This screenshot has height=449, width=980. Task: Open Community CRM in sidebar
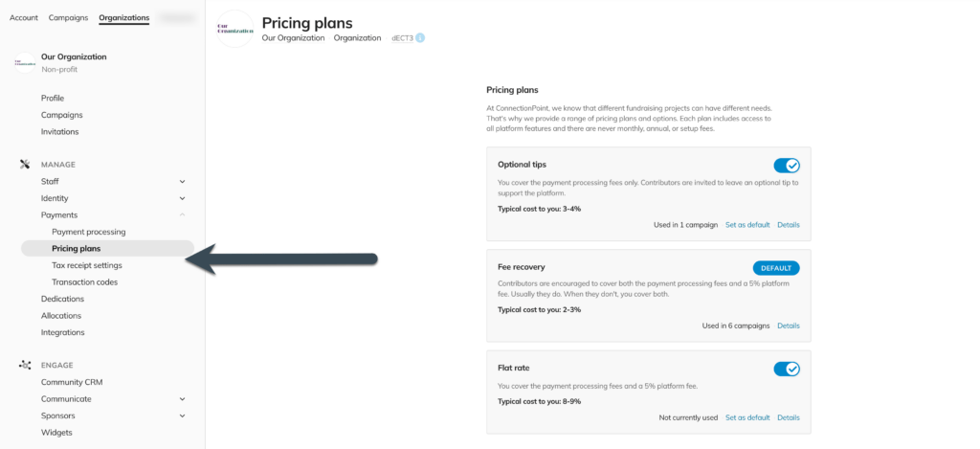point(72,382)
